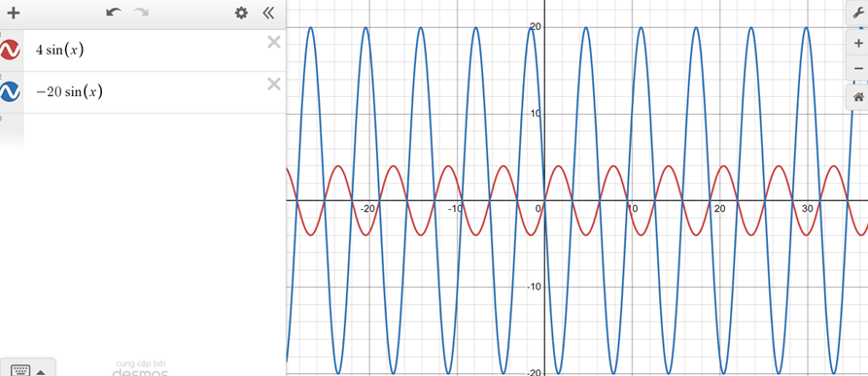868x376 pixels.
Task: Click the '-20' label on the x-axis
Action: [x=367, y=209]
